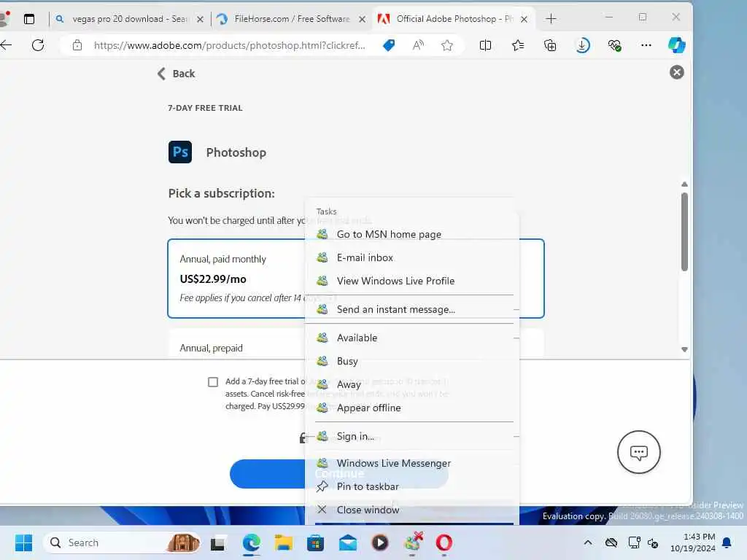Close the vegas pro search tab

pyautogui.click(x=200, y=19)
